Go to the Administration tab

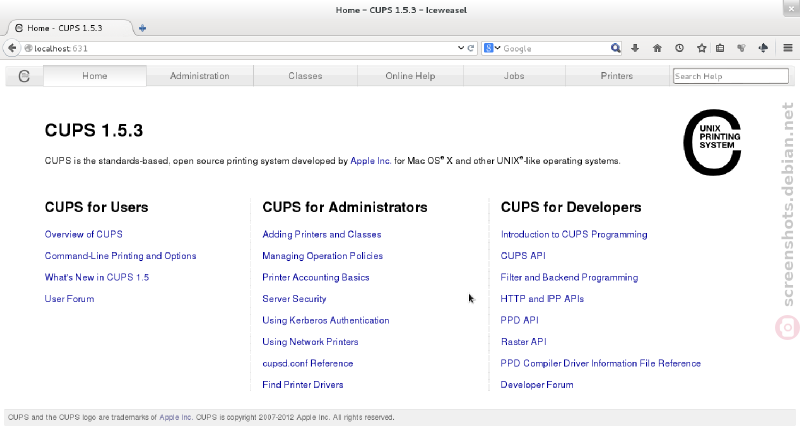pyautogui.click(x=199, y=76)
